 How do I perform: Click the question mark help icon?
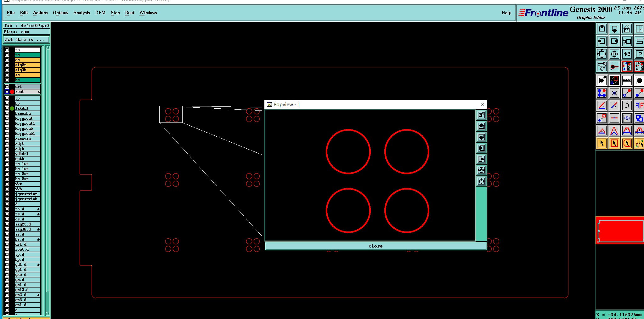(x=639, y=54)
